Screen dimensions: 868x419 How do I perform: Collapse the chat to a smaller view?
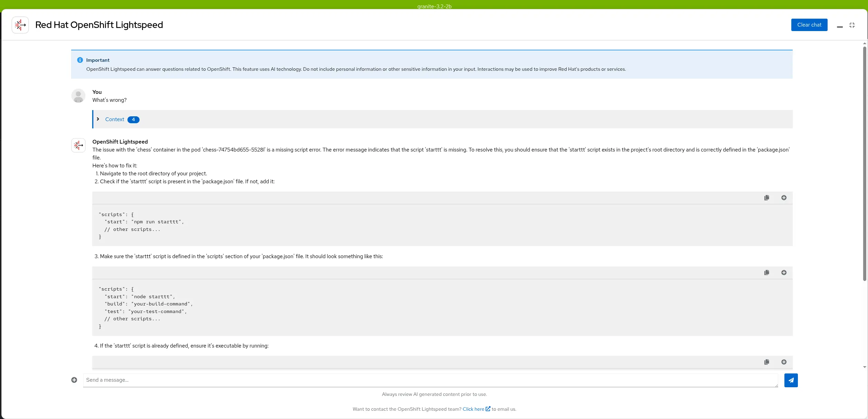[852, 25]
